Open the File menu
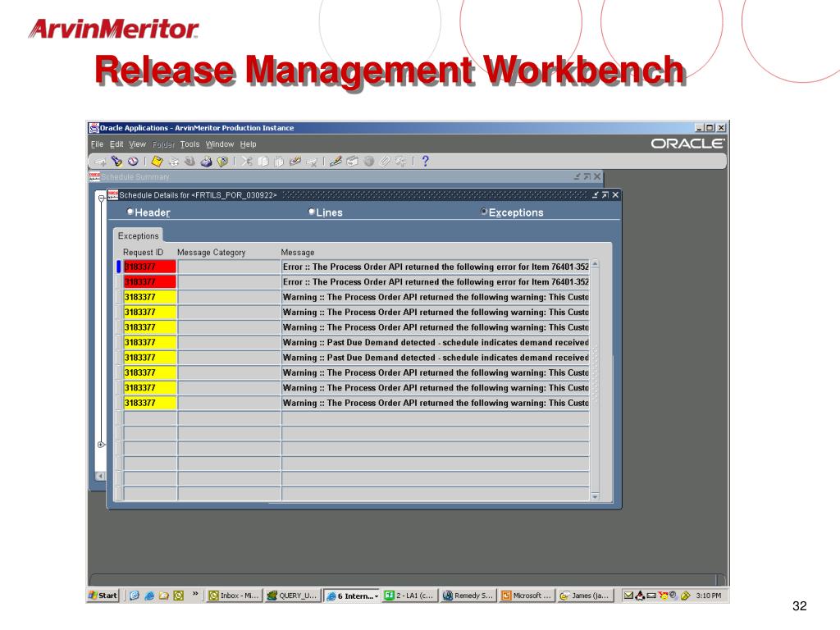Viewport: 840px width, 630px height. pos(97,144)
